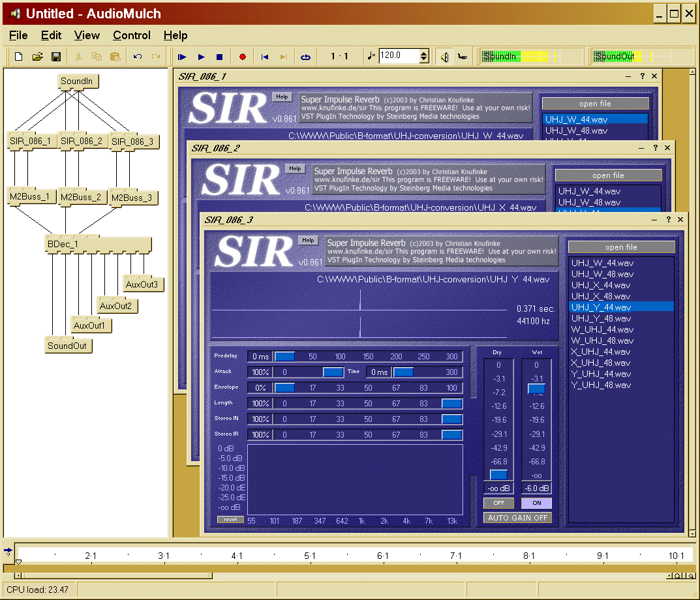Click the Copy toolbar icon
Screen dimensions: 700x600
[97, 57]
